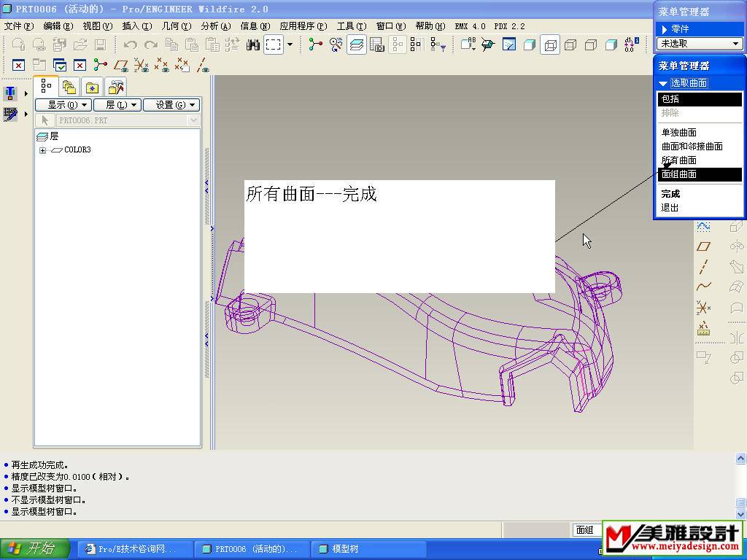Open the 显示 dropdown in layer panel

coord(63,105)
